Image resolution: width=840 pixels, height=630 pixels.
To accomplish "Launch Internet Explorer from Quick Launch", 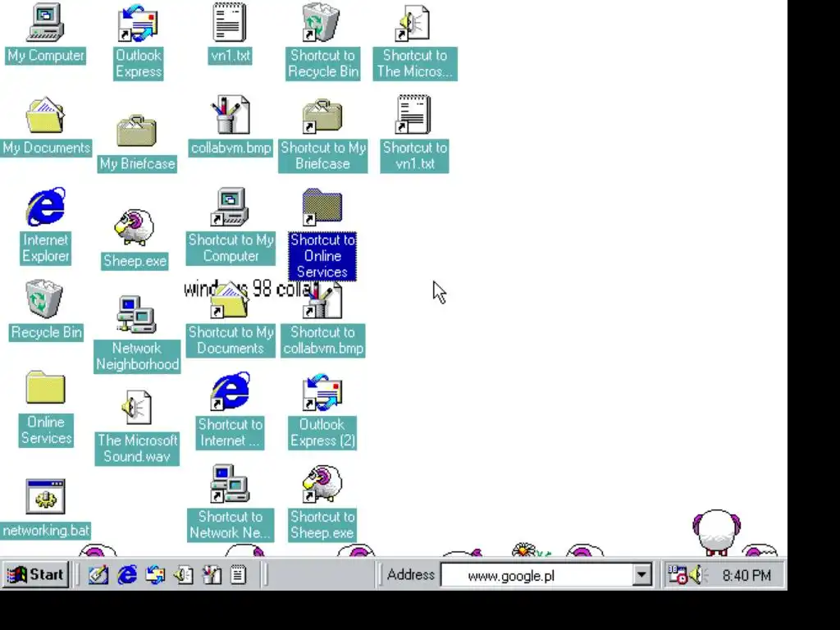I will point(127,575).
